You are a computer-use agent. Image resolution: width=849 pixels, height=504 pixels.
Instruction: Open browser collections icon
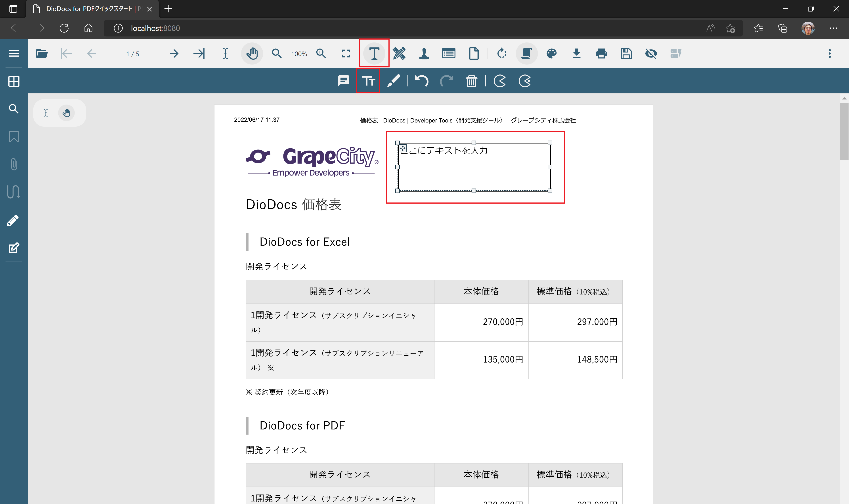click(782, 28)
